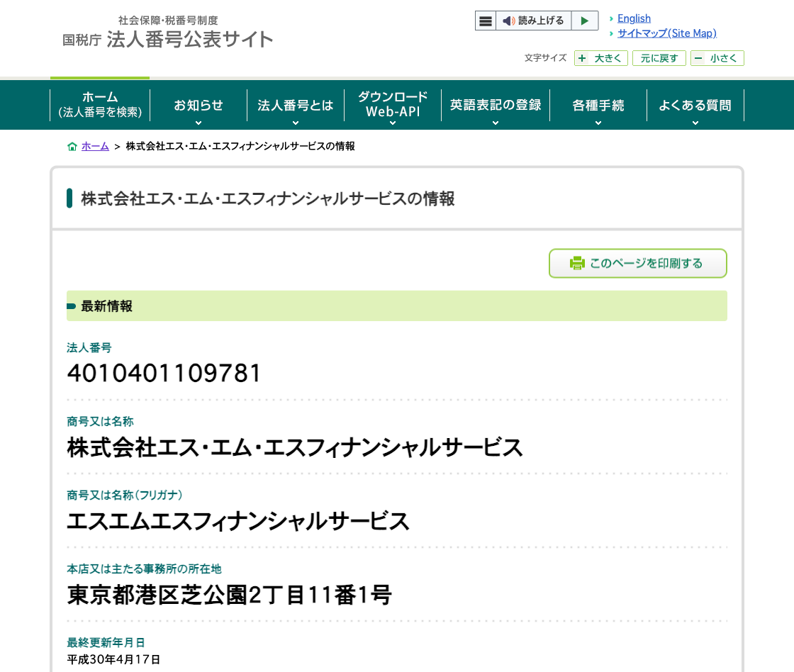Switch to the English site
The height and width of the screenshot is (672, 794).
tap(634, 18)
